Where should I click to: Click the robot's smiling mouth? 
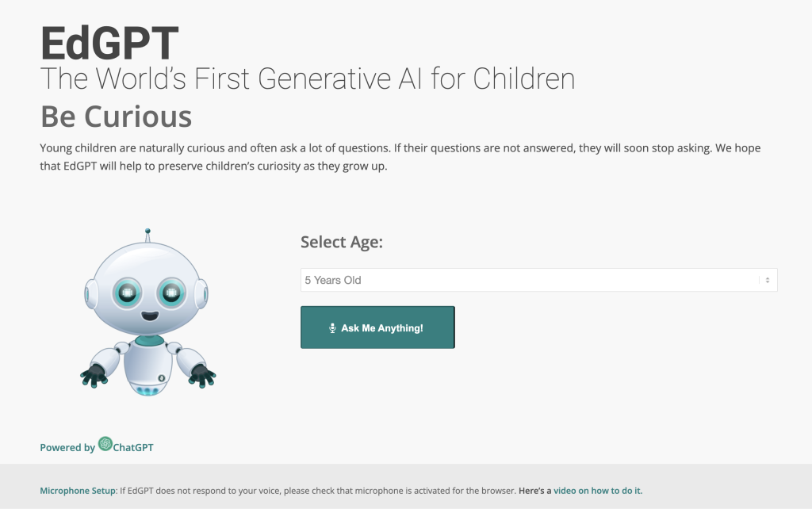tap(150, 316)
